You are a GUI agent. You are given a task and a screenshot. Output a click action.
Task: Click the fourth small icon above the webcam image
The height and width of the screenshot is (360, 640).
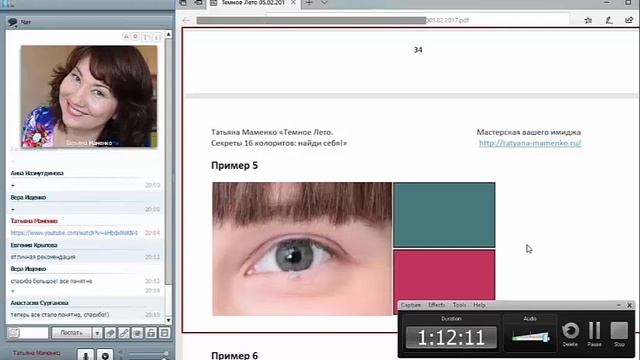pyautogui.click(x=157, y=37)
